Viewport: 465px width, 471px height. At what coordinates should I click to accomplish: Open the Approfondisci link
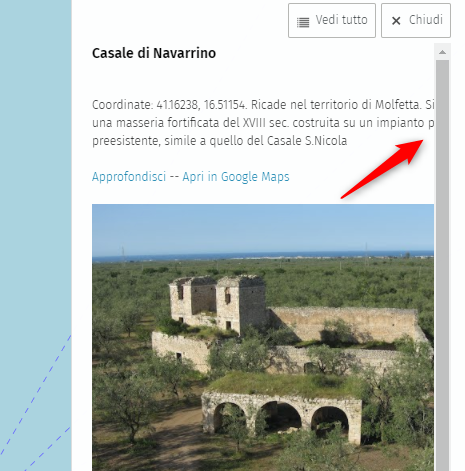tap(129, 176)
